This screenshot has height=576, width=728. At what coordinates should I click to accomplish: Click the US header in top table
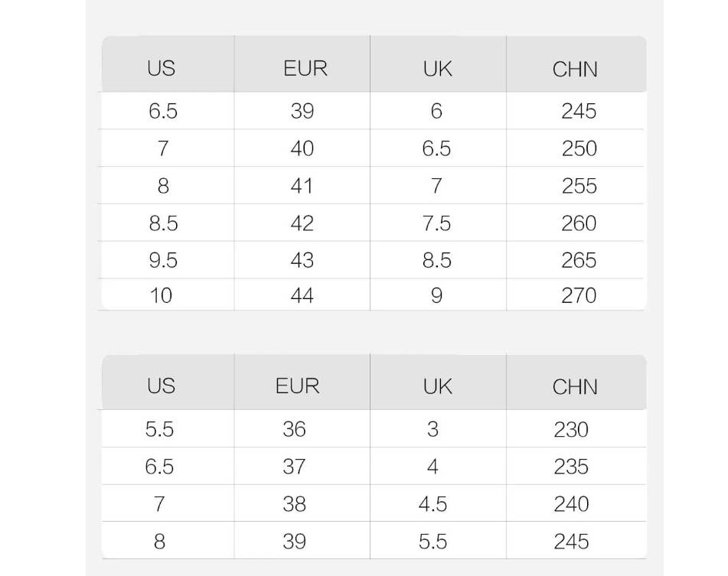pos(161,68)
